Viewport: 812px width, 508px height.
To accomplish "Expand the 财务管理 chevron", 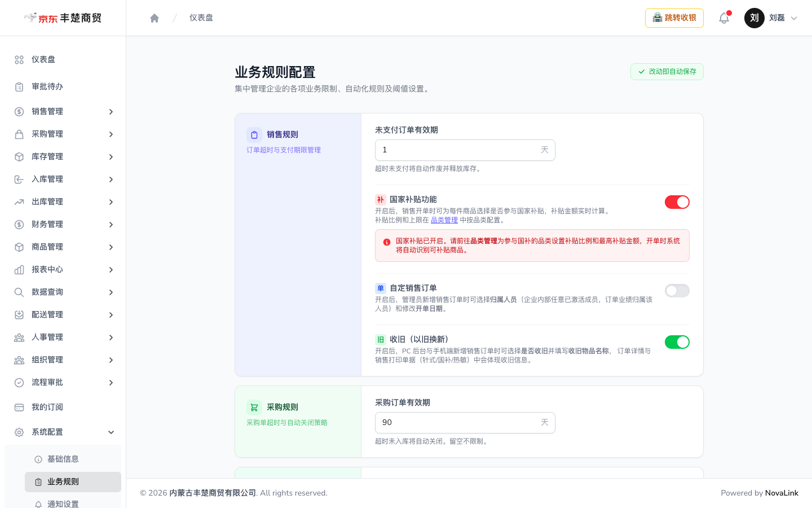I will click(x=111, y=225).
